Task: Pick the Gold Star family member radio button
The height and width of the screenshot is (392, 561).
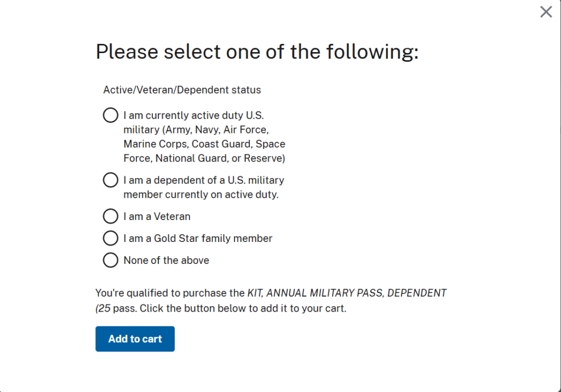Action: (x=111, y=238)
